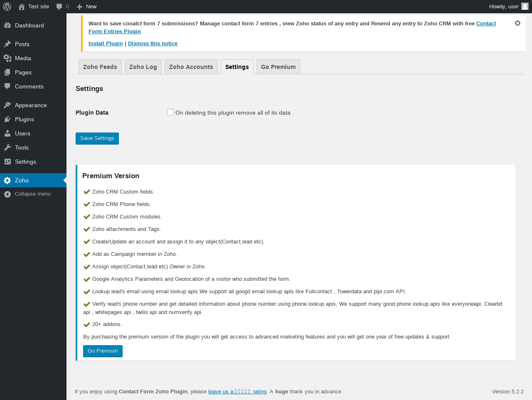Open the Howdy user account menu
Screen dimensions: 532x400
[509, 7]
